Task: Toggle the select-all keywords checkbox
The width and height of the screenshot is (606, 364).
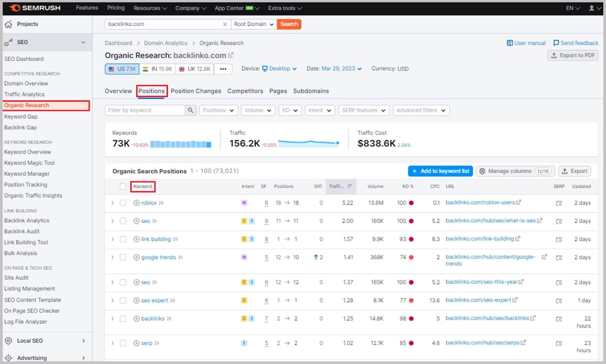Action: pos(123,186)
